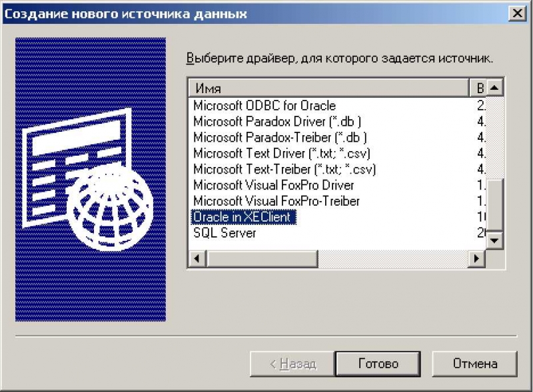This screenshot has height=392, width=533.
Task: Click the vertical scrollbar down arrow
Action: click(494, 241)
